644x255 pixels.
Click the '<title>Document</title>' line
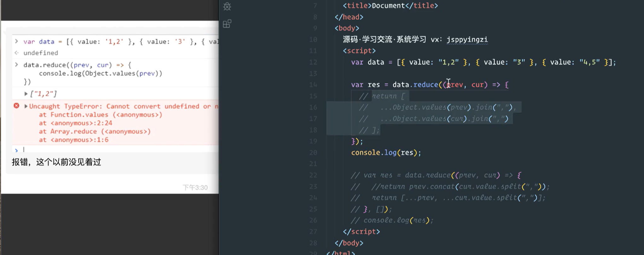tap(390, 6)
